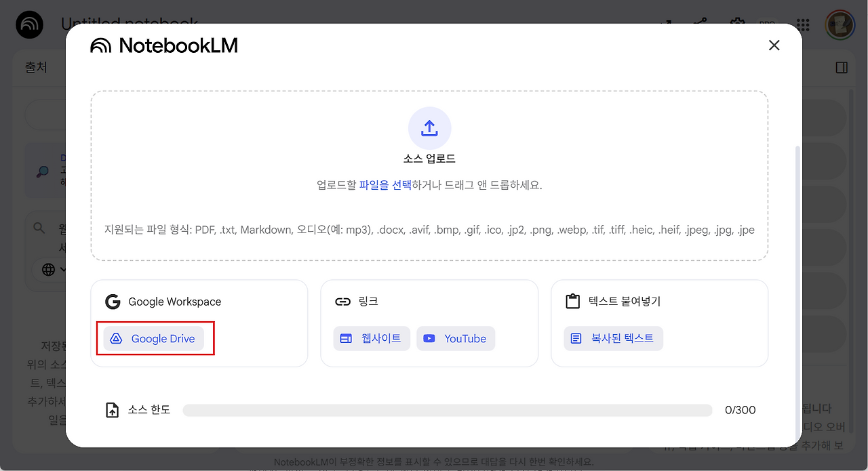This screenshot has width=868, height=471.
Task: Click the 소스 업로드 heading
Action: 429,159
